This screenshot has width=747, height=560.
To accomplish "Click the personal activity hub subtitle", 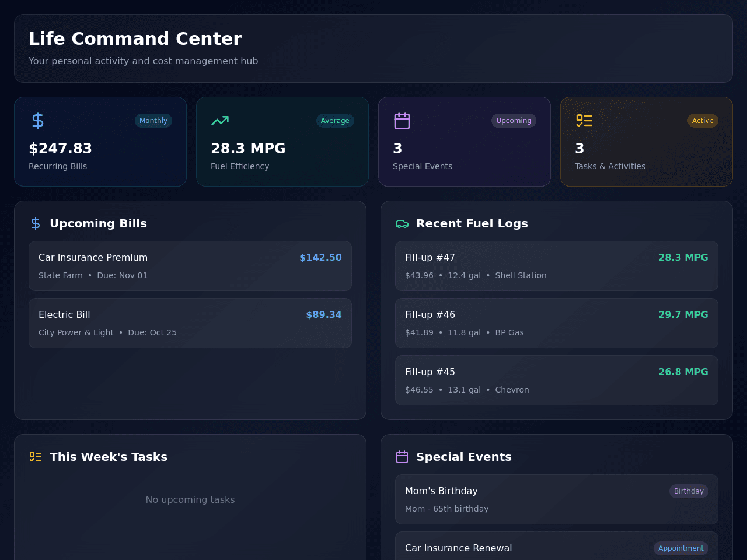I will [x=144, y=61].
